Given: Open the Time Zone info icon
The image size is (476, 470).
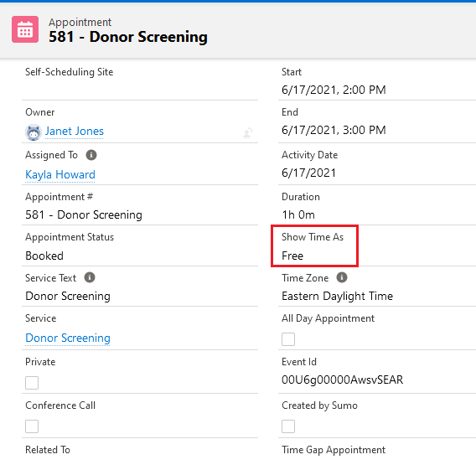Looking at the screenshot, I should tap(342, 277).
